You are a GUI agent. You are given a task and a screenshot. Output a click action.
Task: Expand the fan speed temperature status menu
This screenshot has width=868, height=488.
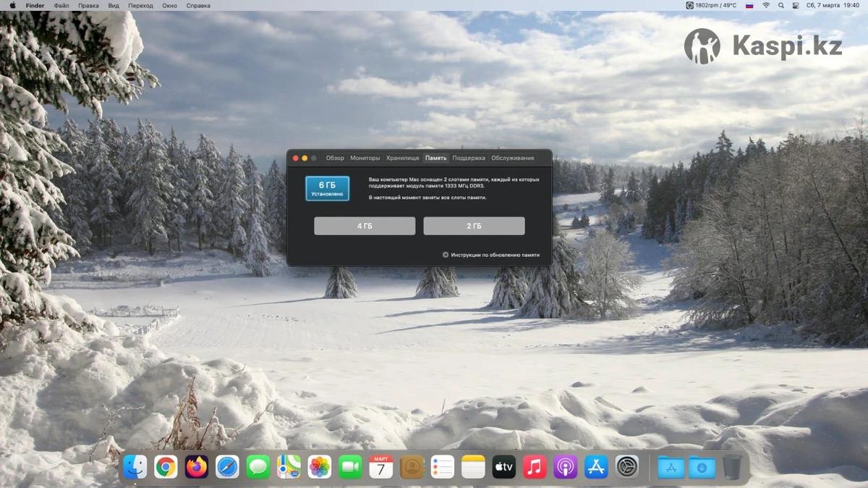[x=711, y=5]
